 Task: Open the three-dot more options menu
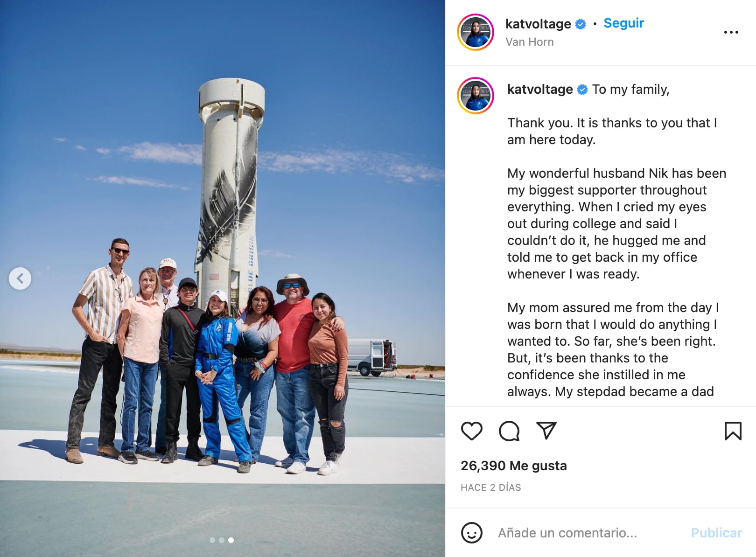731,32
